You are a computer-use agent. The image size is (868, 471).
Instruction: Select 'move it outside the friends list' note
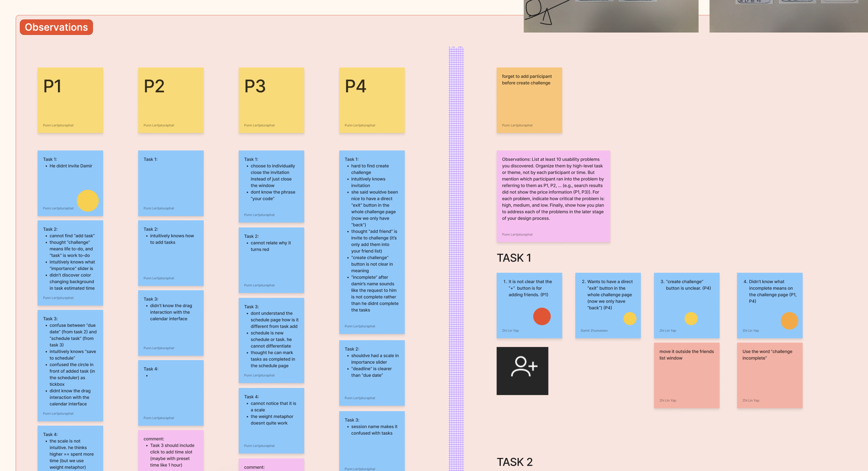[686, 375]
